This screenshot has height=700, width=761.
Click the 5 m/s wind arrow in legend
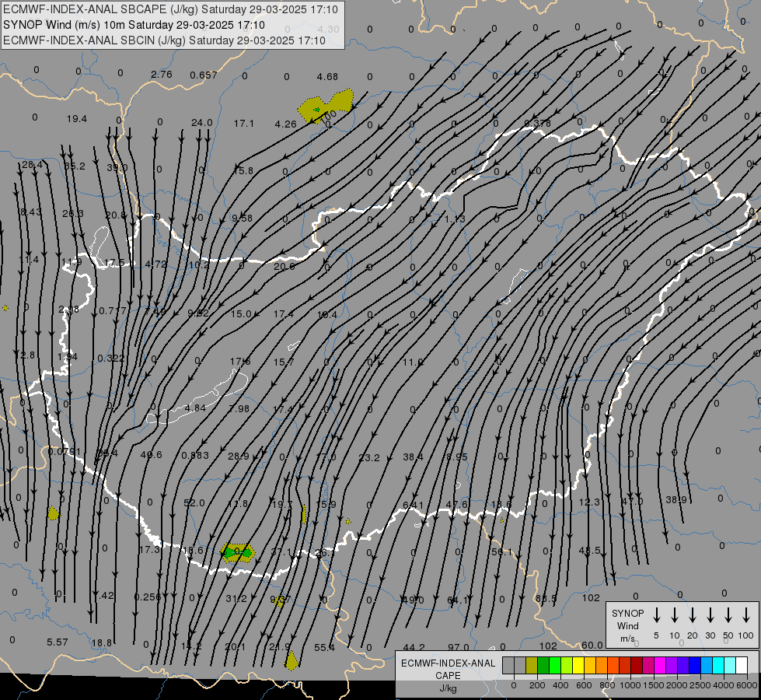click(x=656, y=614)
